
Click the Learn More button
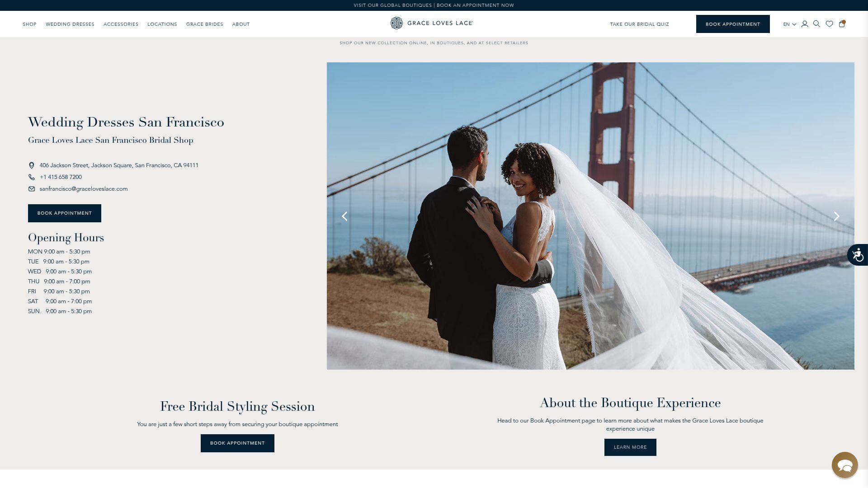pos(630,447)
